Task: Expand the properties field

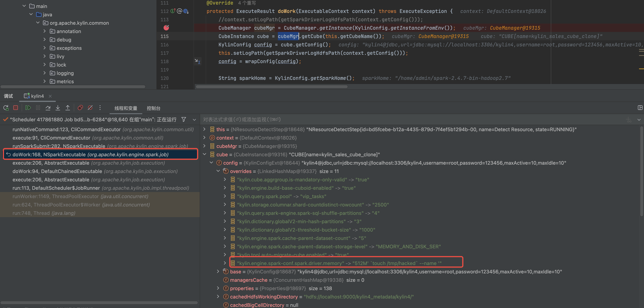Action: (218, 288)
